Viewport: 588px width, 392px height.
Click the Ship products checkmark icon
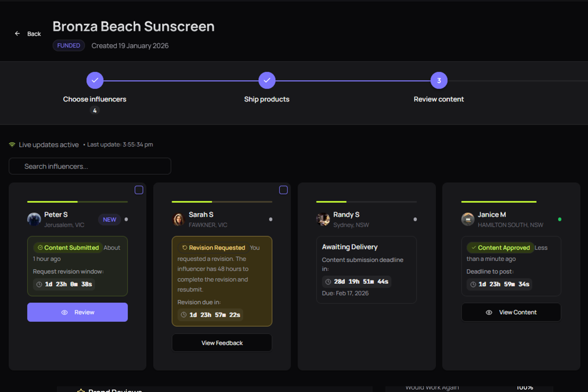click(x=267, y=80)
